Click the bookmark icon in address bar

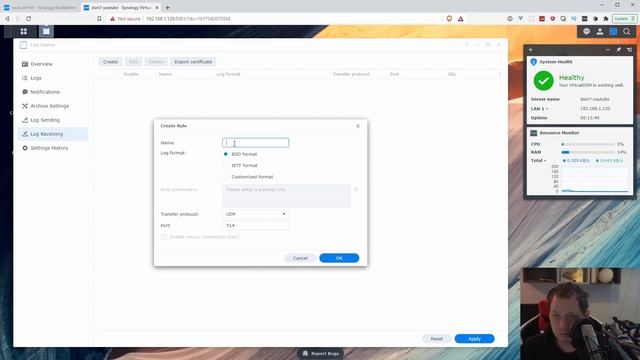(x=99, y=19)
